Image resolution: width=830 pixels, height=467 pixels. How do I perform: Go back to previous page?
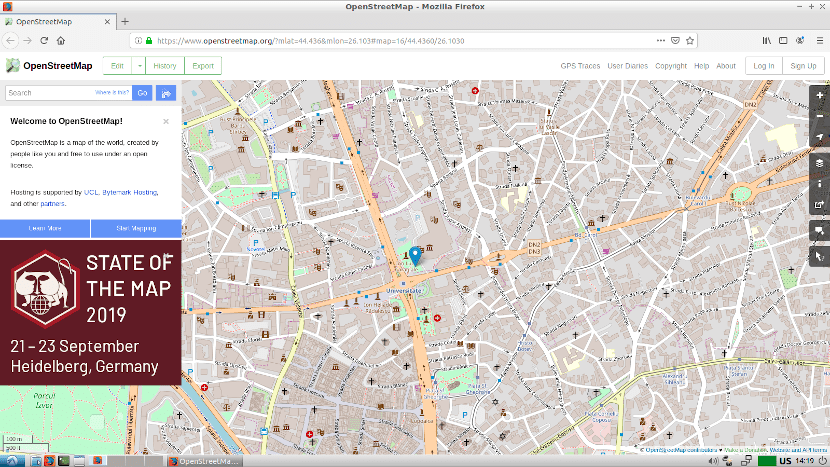[x=11, y=41]
